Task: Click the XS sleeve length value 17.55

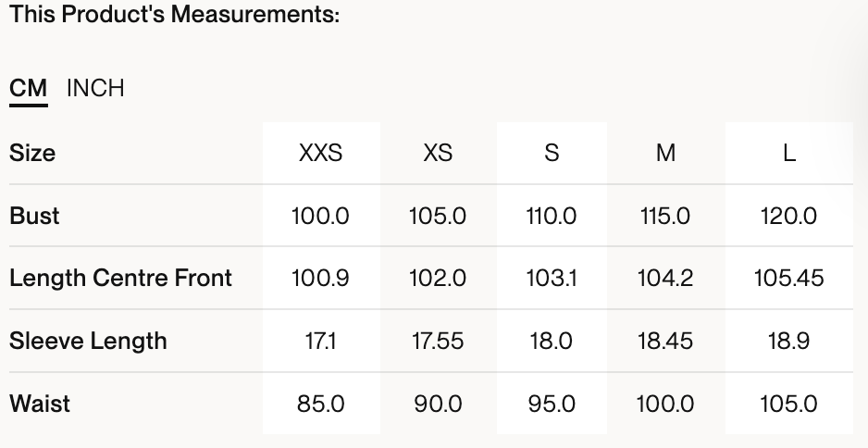Action: [x=438, y=341]
